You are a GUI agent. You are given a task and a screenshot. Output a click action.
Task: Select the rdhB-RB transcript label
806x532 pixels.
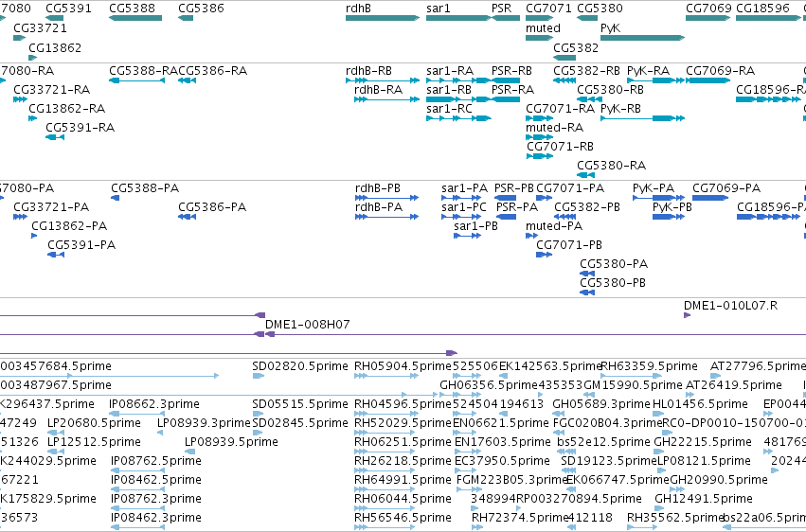[x=368, y=70]
